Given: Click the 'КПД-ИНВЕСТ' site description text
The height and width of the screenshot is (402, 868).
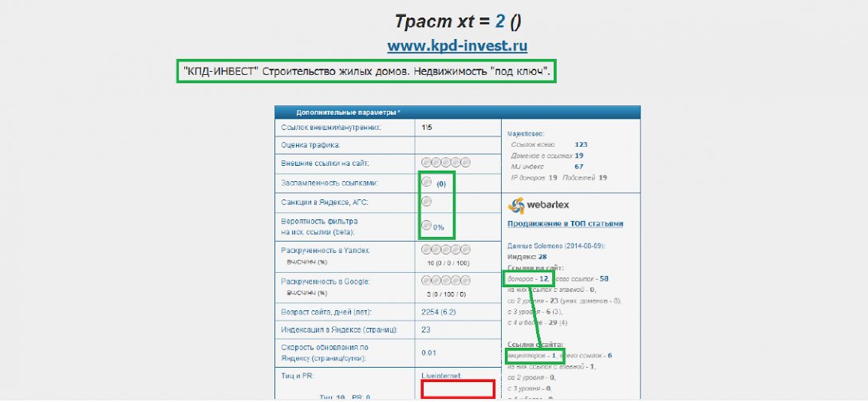Looking at the screenshot, I should tap(366, 72).
